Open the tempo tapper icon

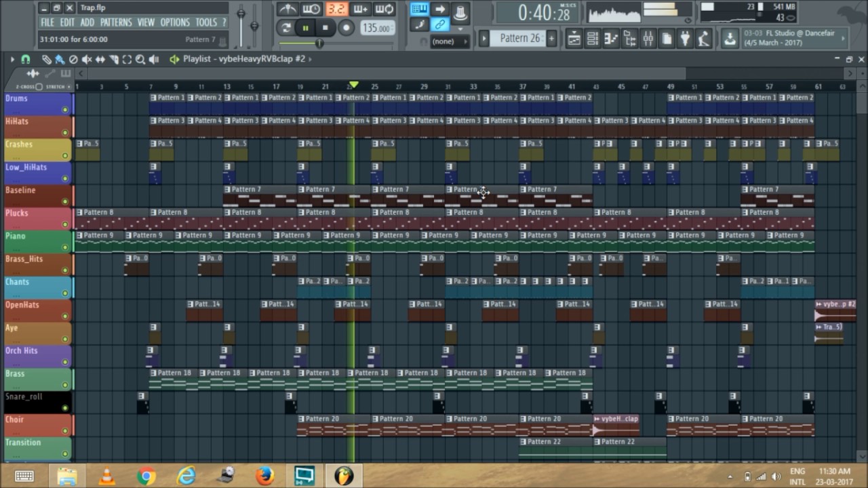click(x=703, y=38)
